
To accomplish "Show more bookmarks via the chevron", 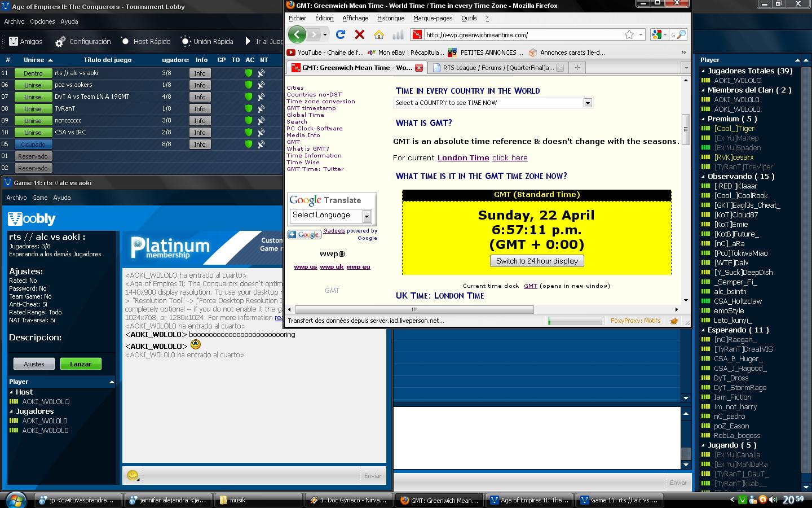I will point(684,52).
